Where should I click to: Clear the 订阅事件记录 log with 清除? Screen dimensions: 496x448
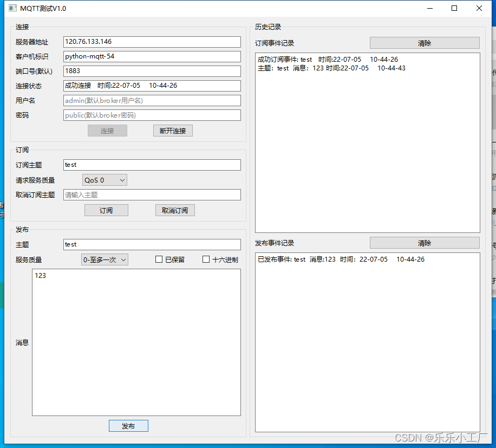(x=425, y=43)
